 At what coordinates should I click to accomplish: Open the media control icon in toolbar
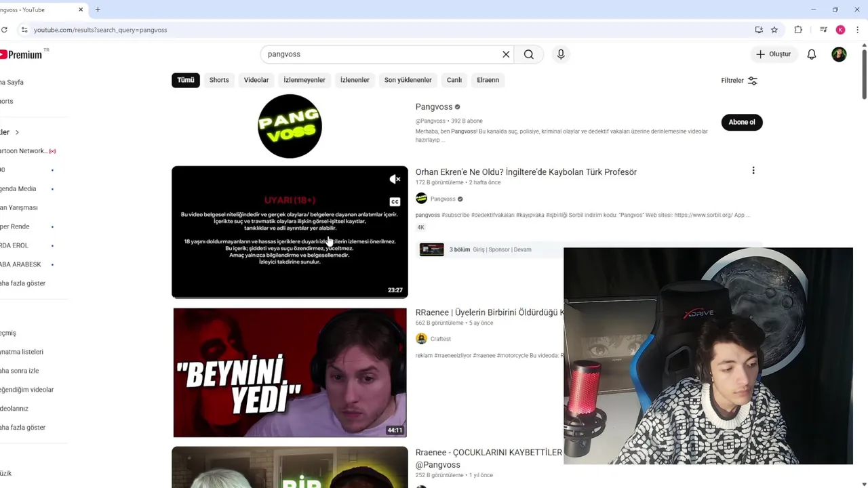pos(823,30)
